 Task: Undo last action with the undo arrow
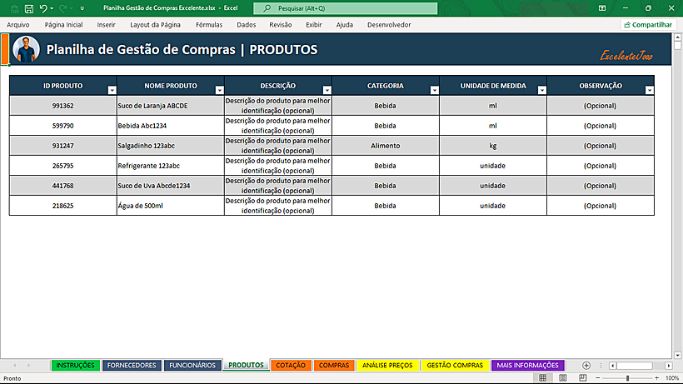(43, 8)
